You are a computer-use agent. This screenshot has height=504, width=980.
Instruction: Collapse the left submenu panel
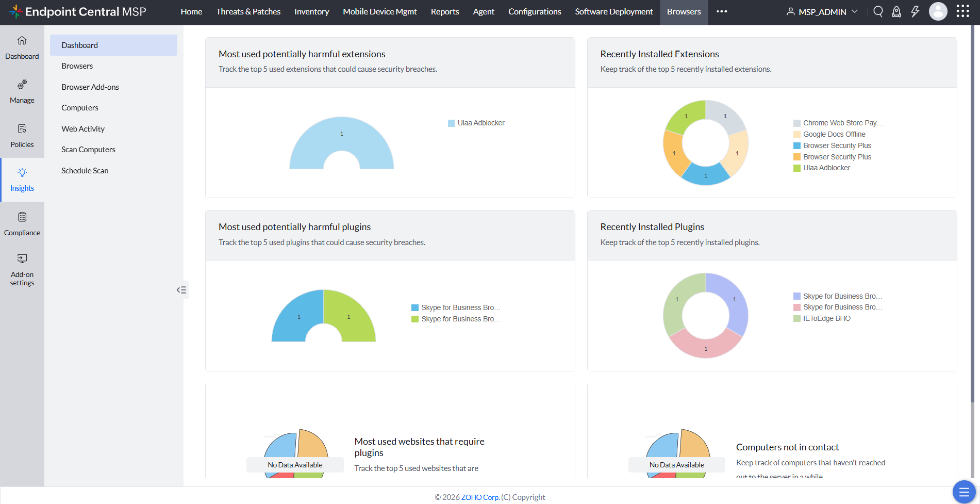[181, 290]
